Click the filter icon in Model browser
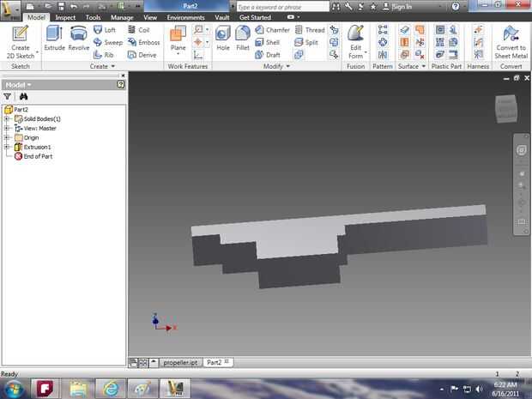532x399 pixels. [7, 97]
